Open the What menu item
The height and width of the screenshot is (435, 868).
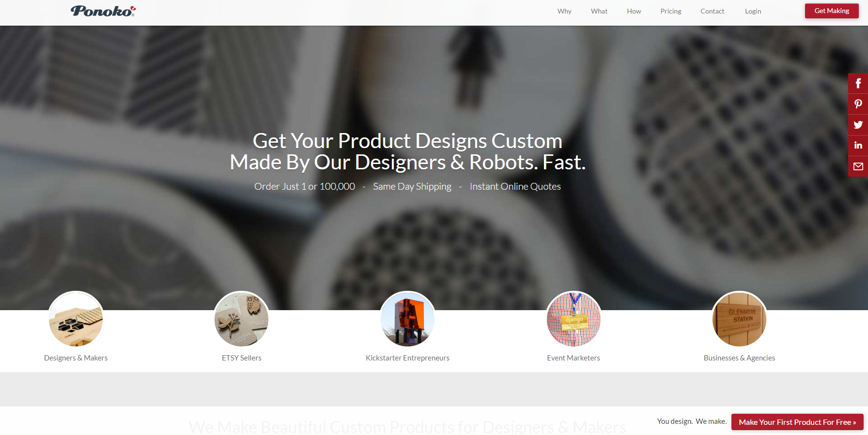coord(599,11)
